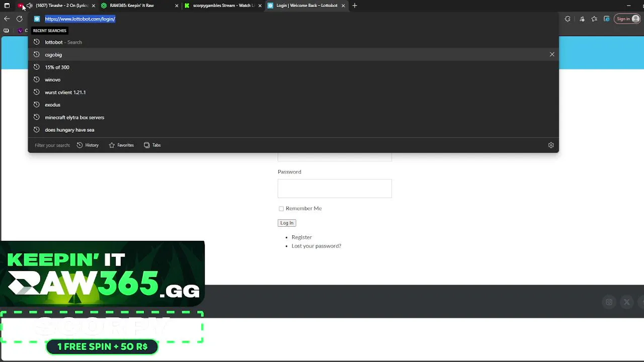Close the scorpygambles Stream tab
Screen dimensions: 644x362
pyautogui.click(x=260, y=6)
